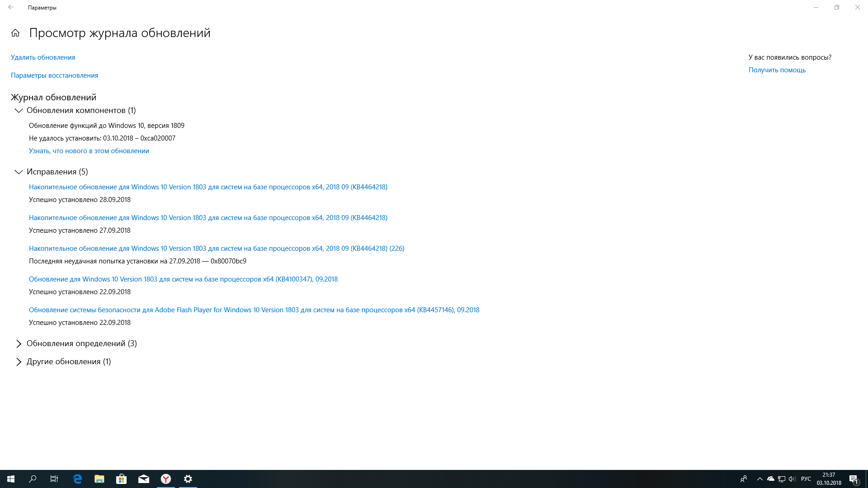Open Yandex Browser from taskbar
Screen dimensions: 868x488
coord(166,479)
